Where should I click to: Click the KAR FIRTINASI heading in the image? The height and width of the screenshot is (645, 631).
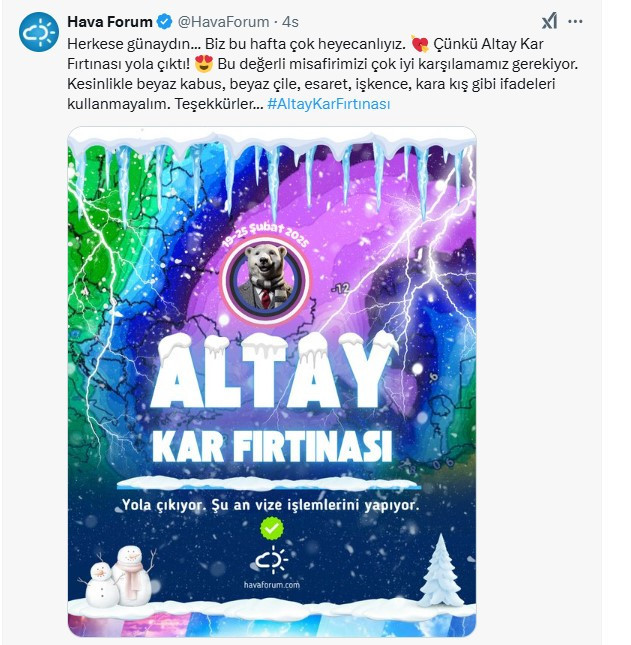tap(271, 446)
